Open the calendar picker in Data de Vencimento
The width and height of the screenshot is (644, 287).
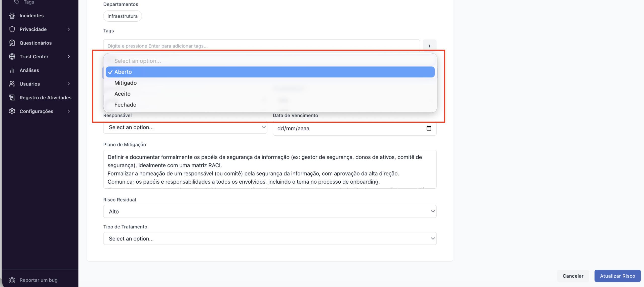tap(429, 128)
